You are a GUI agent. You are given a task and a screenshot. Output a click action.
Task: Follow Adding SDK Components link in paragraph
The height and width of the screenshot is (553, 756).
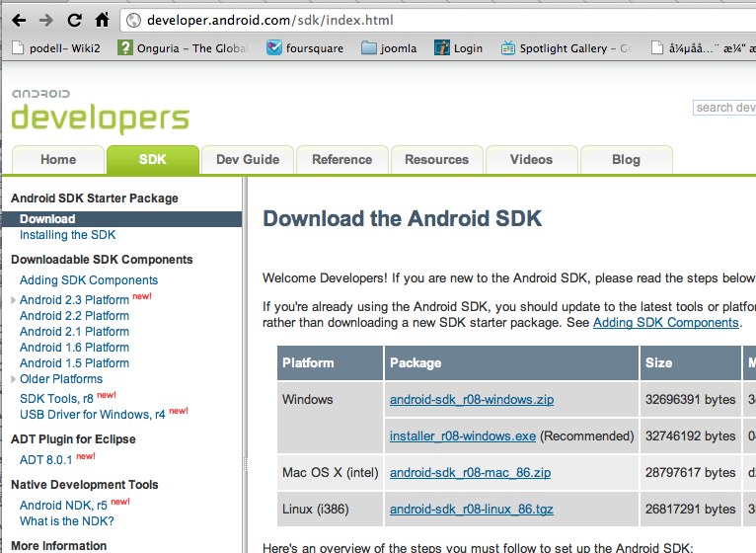(666, 323)
